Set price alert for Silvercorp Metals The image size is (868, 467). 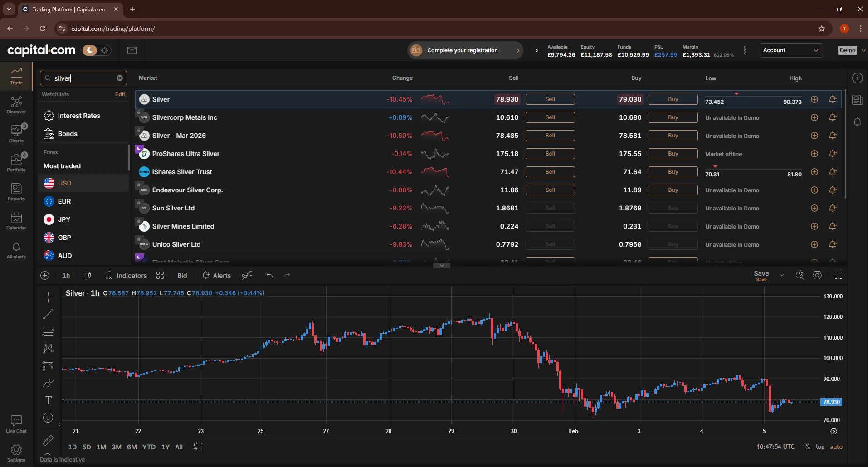[x=833, y=117]
